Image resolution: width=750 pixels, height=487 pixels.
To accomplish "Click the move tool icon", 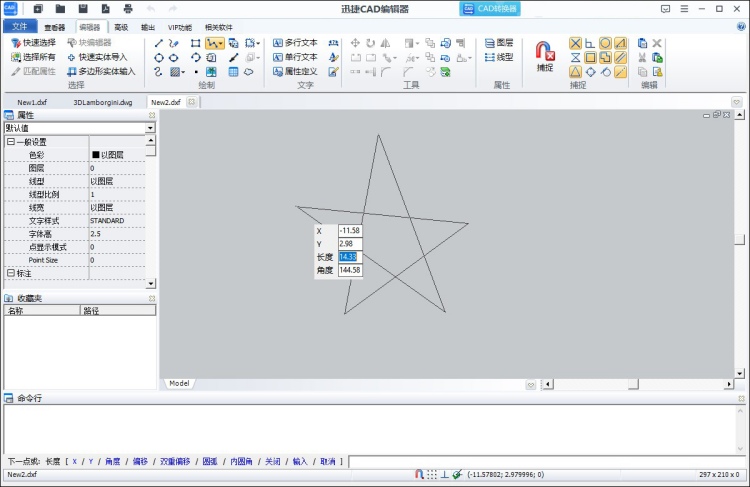I will 355,43.
